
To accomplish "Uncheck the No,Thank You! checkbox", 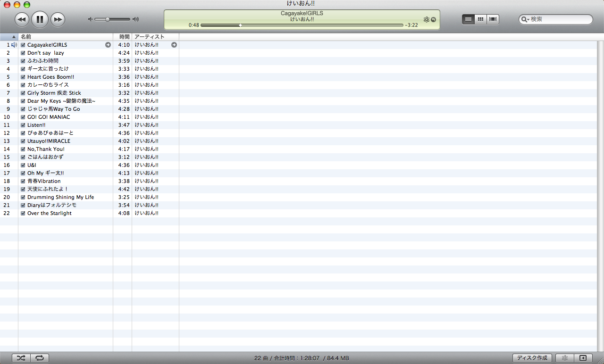I will coord(23,149).
